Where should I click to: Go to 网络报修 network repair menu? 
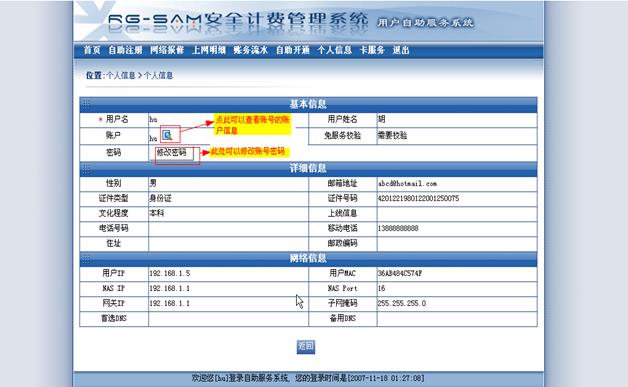tap(167, 50)
